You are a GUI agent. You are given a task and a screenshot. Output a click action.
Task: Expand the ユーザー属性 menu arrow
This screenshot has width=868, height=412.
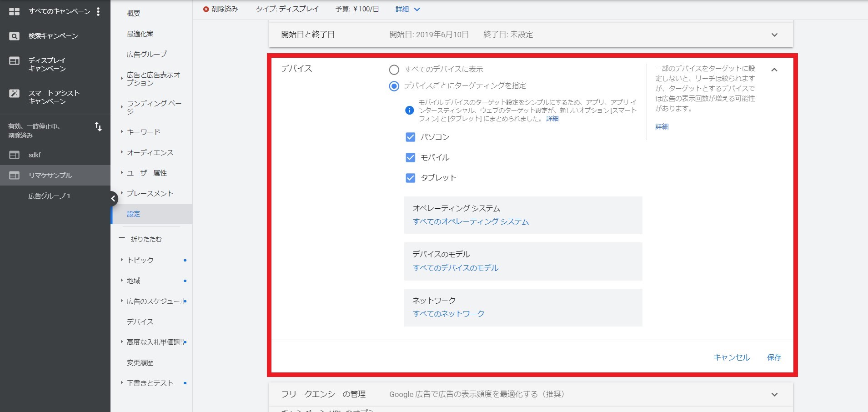[122, 173]
